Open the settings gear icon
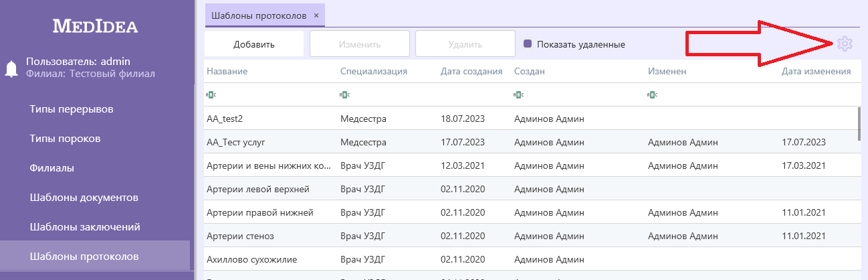 click(845, 44)
